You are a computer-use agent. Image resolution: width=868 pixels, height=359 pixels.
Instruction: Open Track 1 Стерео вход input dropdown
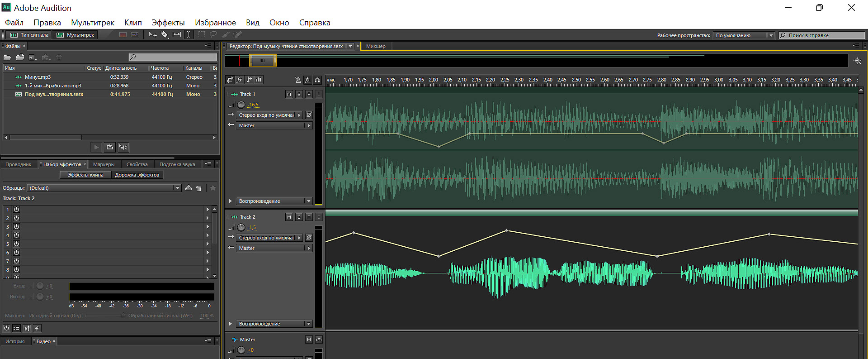269,115
